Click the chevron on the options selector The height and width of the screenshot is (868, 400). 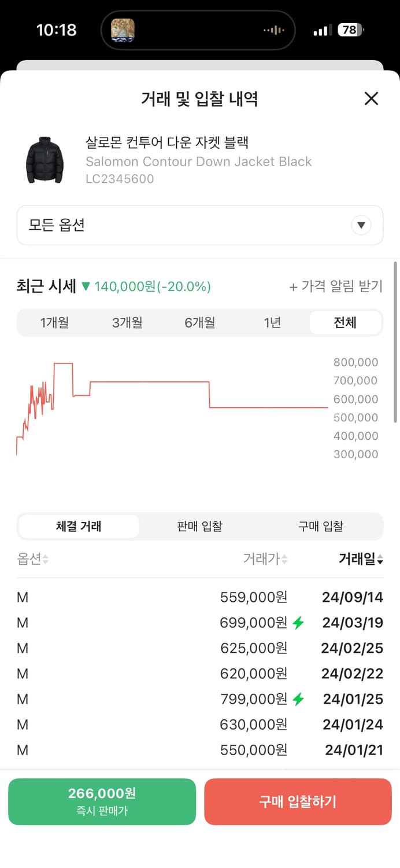pos(361,226)
